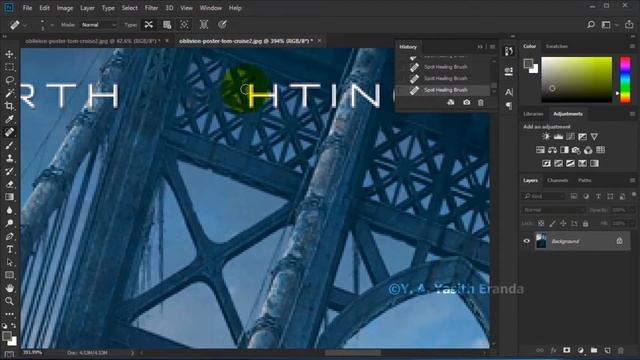Select the Brush tool

click(x=9, y=145)
